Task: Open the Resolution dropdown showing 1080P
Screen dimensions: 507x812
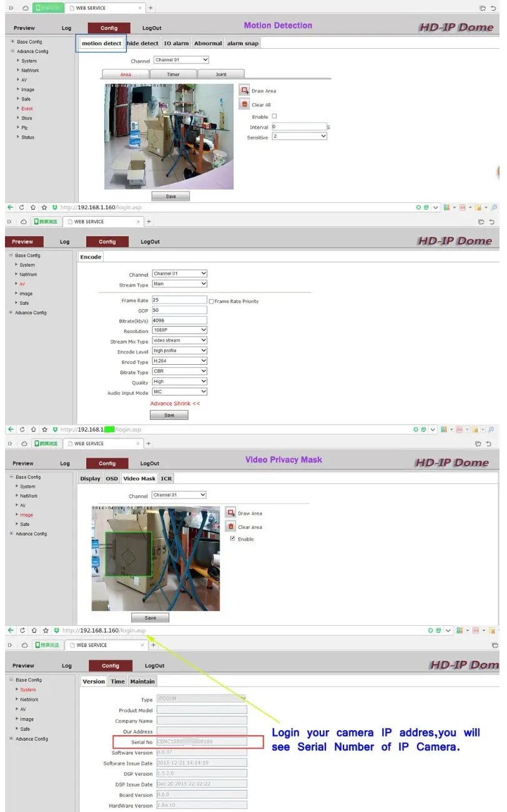Action: pos(179,330)
